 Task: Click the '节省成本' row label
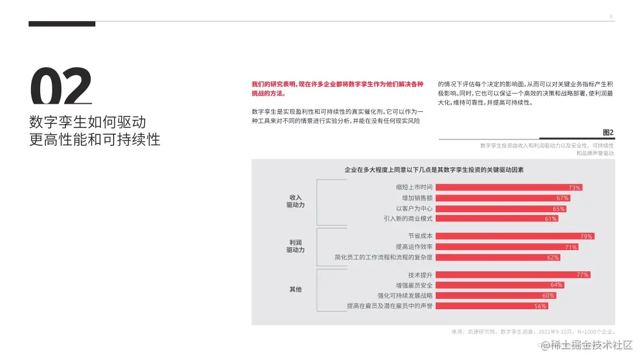(x=420, y=236)
